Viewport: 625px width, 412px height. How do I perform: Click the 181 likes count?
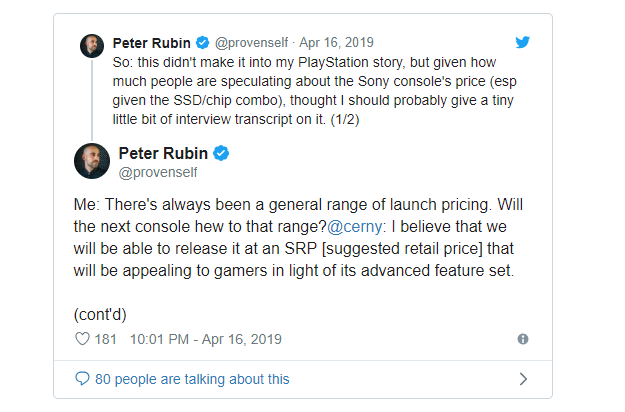[x=106, y=339]
